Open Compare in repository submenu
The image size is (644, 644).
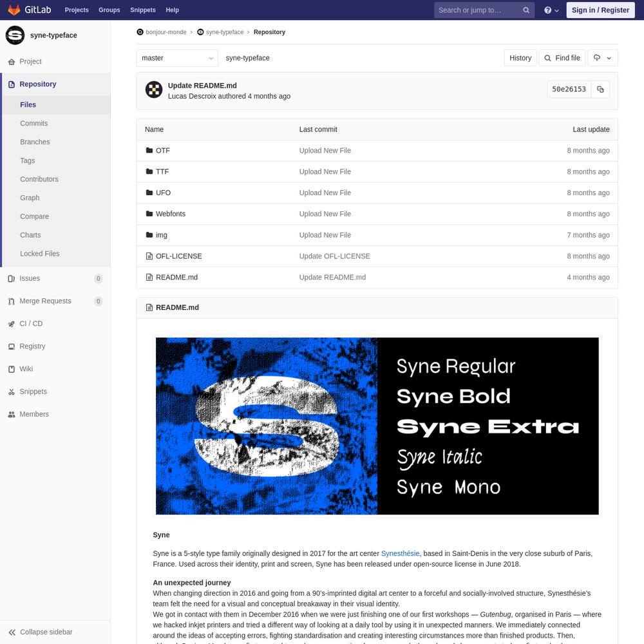pyautogui.click(x=35, y=216)
